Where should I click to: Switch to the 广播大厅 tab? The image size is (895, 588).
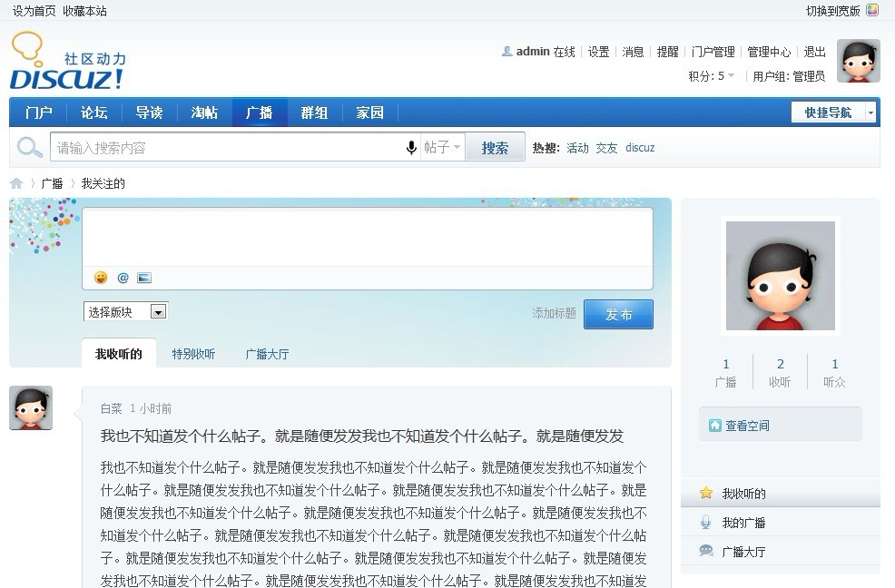(x=267, y=354)
